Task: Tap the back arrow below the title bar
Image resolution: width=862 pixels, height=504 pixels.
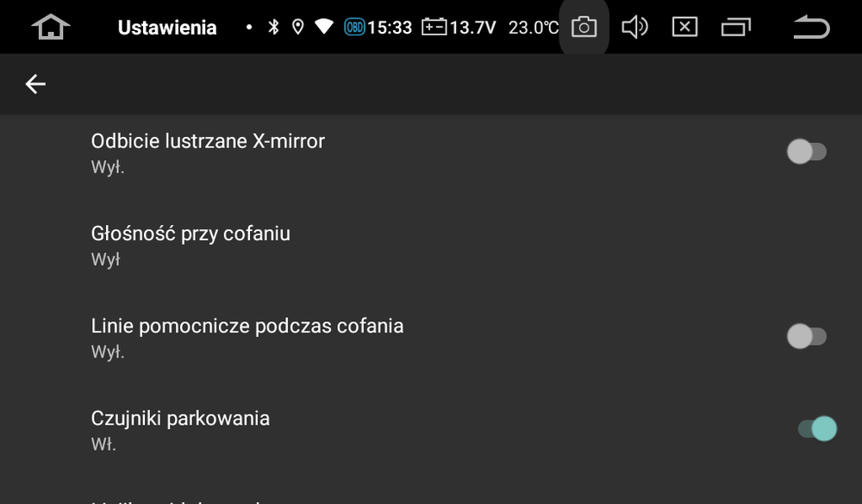Action: (34, 84)
